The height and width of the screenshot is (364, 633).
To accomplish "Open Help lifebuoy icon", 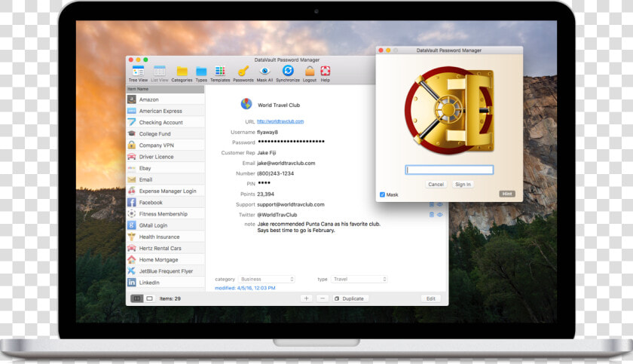I will [326, 75].
